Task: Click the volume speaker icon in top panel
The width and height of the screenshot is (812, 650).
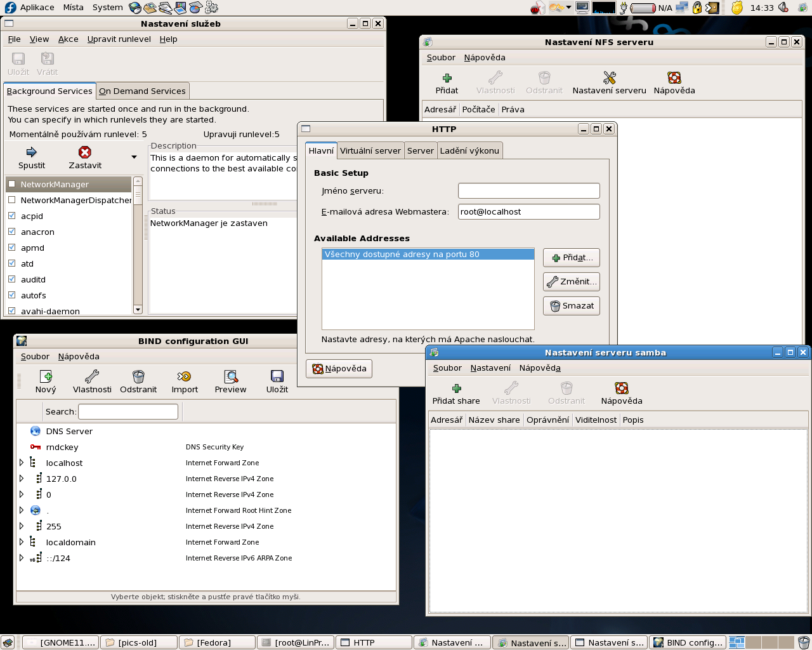Action: (x=784, y=8)
